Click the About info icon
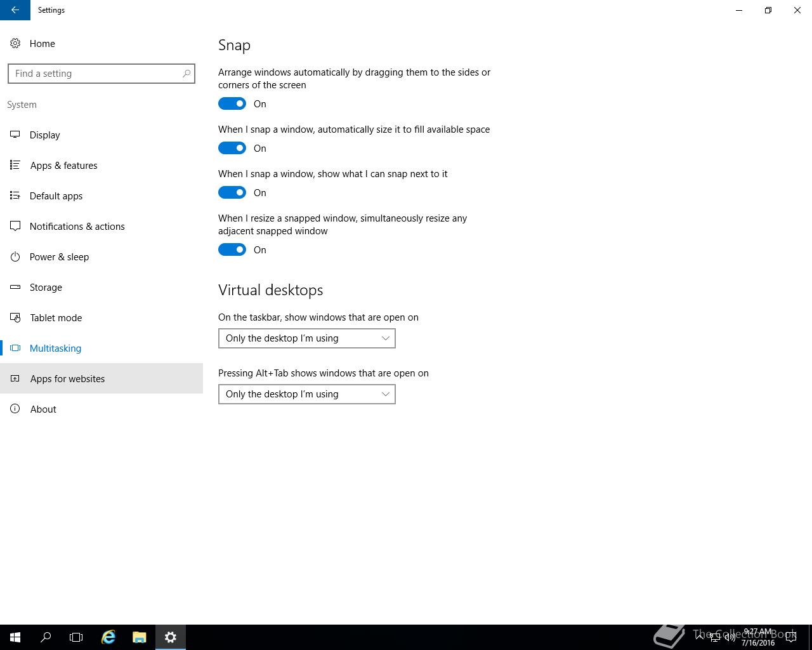Image resolution: width=812 pixels, height=650 pixels. tap(15, 409)
